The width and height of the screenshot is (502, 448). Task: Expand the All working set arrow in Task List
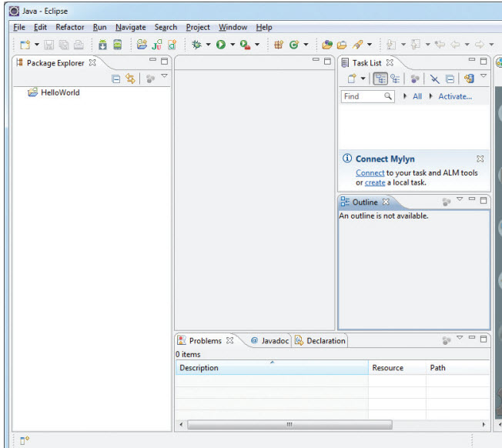(405, 96)
